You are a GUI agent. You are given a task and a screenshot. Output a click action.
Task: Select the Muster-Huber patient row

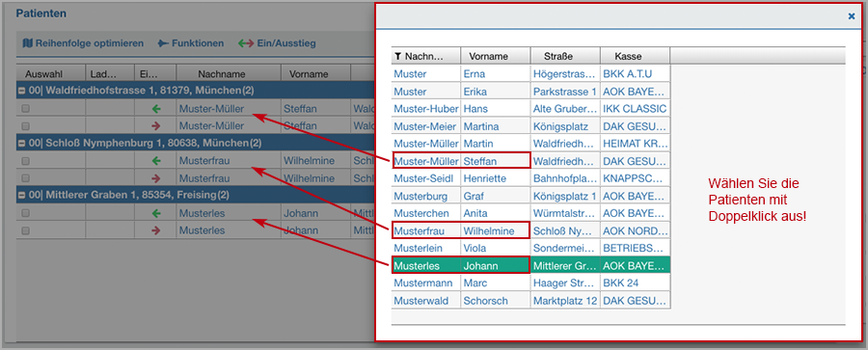coord(530,109)
